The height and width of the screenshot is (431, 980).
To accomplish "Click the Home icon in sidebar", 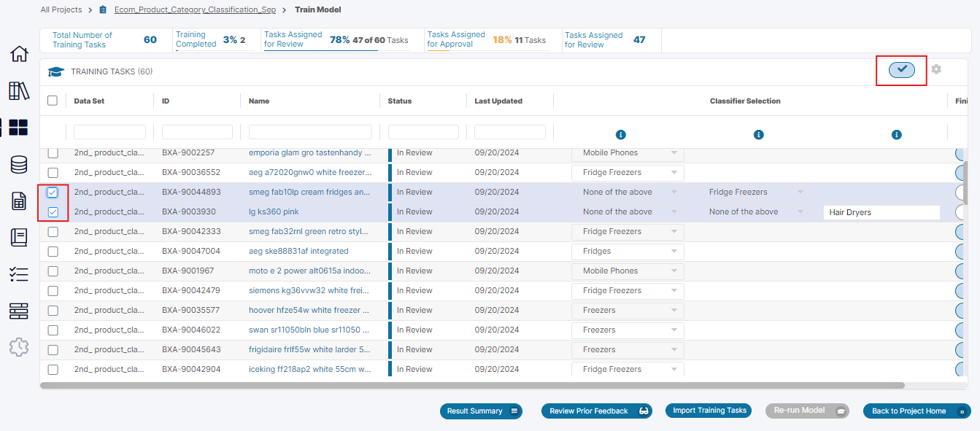I will tap(19, 55).
